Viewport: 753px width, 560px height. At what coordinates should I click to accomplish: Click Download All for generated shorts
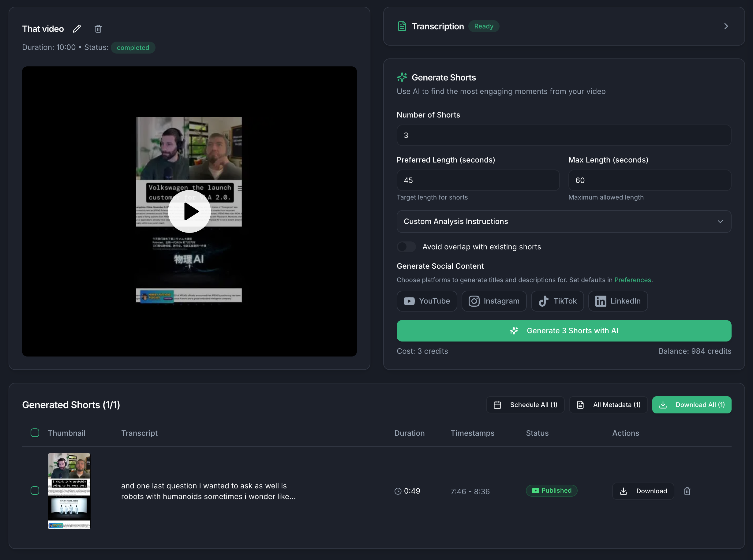point(692,405)
